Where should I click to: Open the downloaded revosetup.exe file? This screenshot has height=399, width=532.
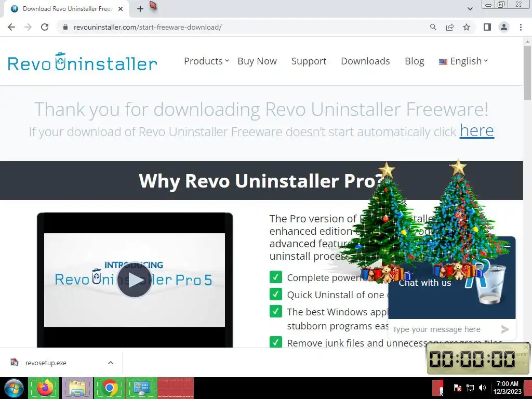point(46,363)
